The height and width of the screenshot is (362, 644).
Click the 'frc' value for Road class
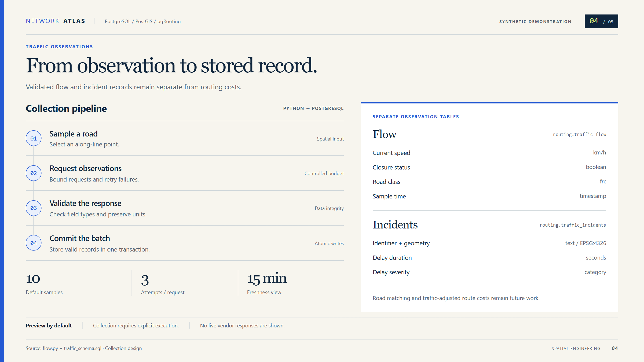(603, 182)
